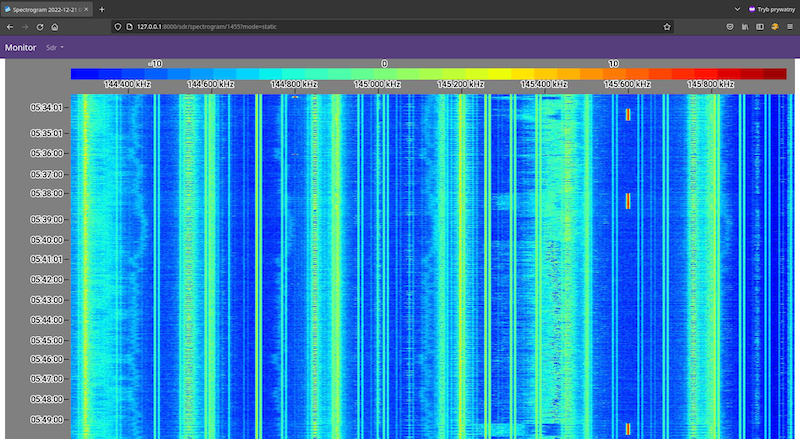Open tracking protection shield in address bar
The image size is (800, 439).
pyautogui.click(x=118, y=27)
